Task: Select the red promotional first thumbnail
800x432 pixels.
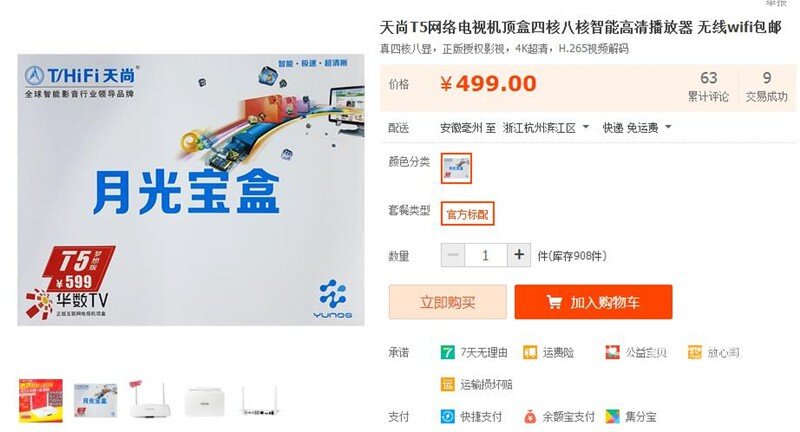Action: click(x=41, y=400)
